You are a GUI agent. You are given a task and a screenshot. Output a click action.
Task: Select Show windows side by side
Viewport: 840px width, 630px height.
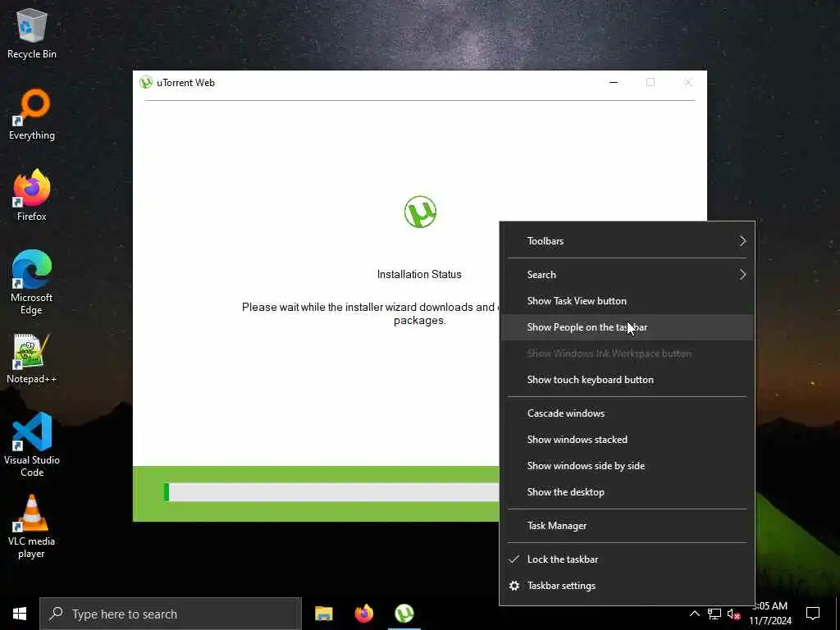click(x=627, y=466)
